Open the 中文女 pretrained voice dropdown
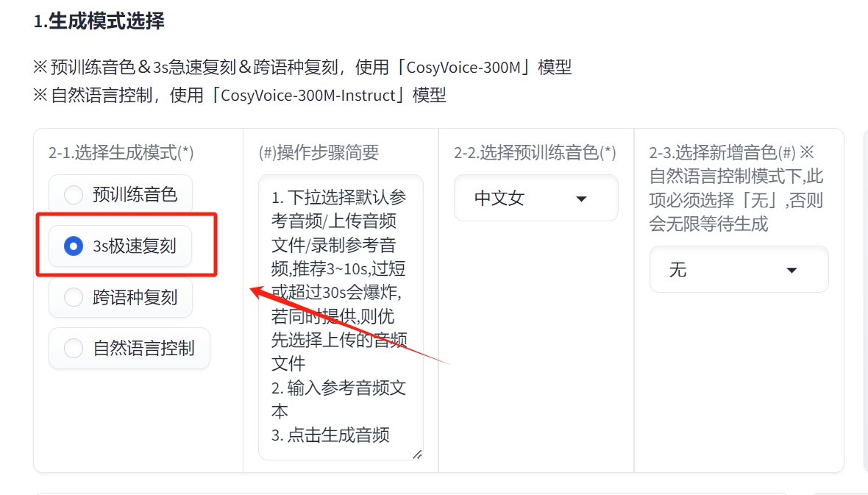The image size is (868, 495). point(536,198)
